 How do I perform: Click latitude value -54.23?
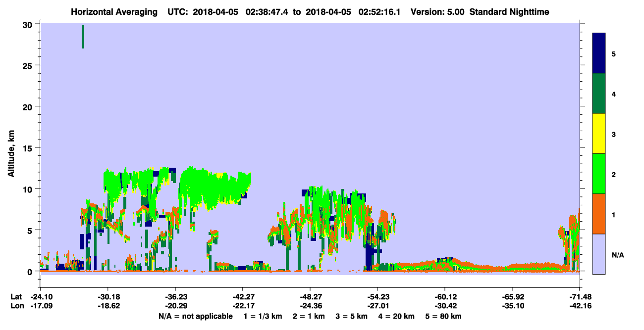pyautogui.click(x=377, y=297)
